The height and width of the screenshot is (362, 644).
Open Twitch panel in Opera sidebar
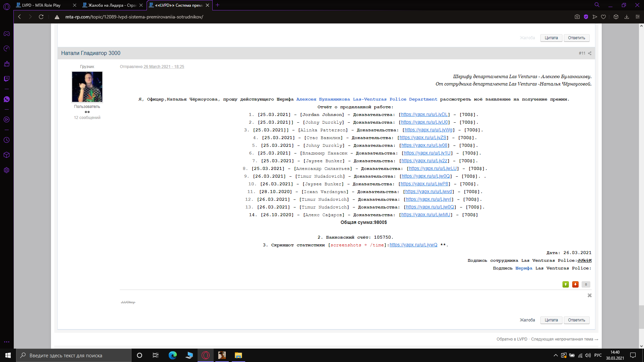7,79
